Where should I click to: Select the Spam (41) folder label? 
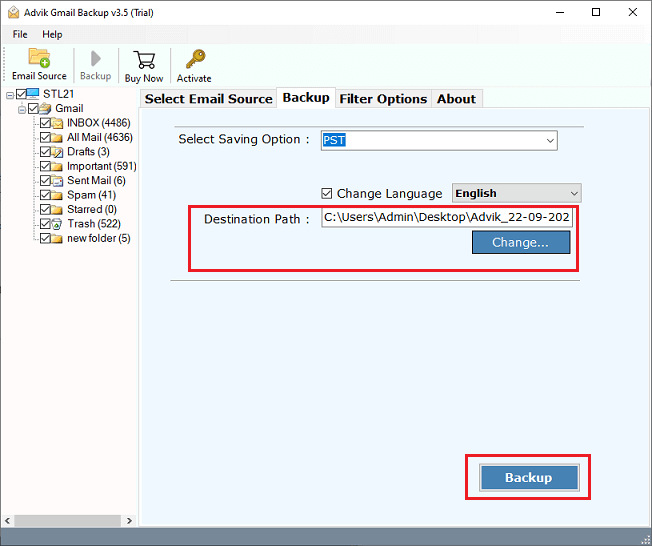(91, 195)
